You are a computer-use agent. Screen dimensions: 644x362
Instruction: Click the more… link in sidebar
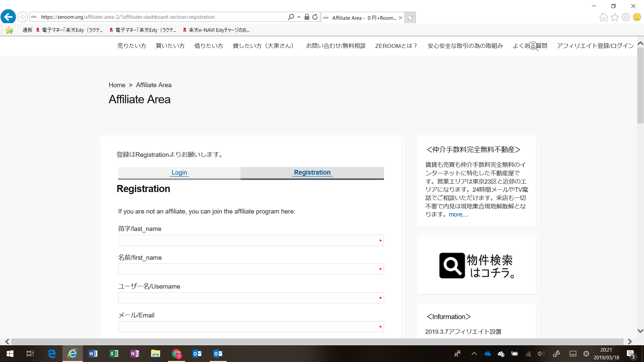click(459, 215)
